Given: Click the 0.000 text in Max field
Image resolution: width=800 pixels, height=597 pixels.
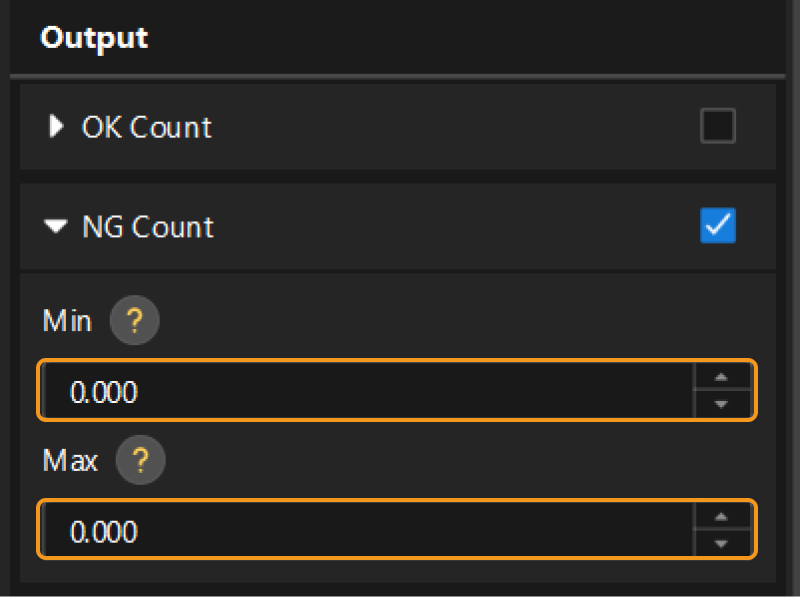Looking at the screenshot, I should (104, 532).
